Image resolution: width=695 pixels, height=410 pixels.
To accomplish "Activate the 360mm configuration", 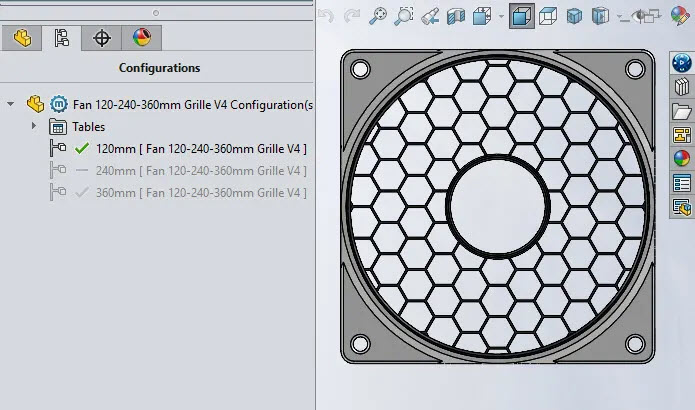I will click(200, 192).
